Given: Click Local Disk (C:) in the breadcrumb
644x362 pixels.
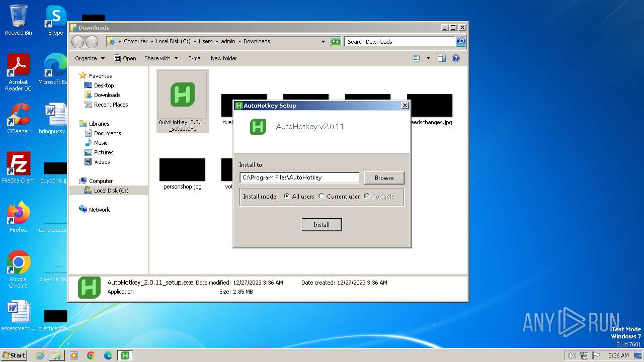Looking at the screenshot, I should (x=173, y=42).
